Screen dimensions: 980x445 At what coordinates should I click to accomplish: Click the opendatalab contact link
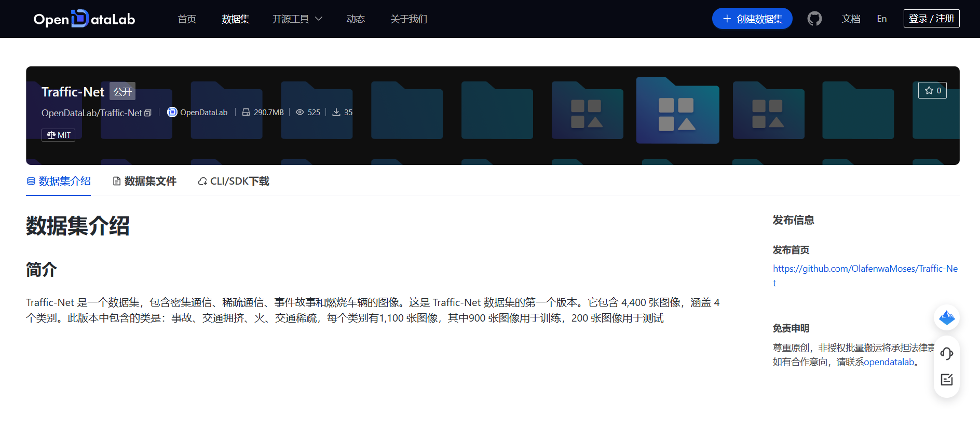889,362
